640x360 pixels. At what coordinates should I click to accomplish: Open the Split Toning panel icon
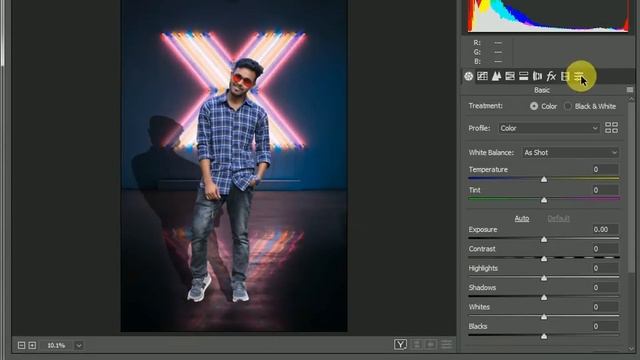click(x=524, y=76)
